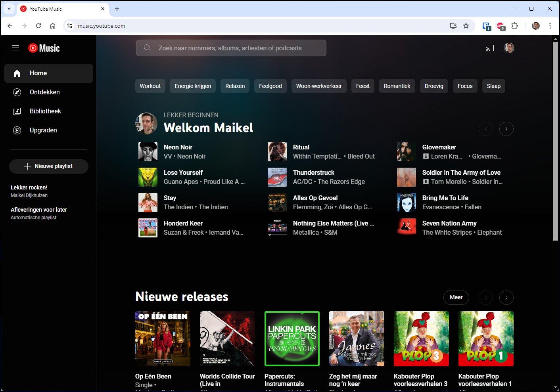Reload the current page
This screenshot has width=560, height=392.
tap(38, 26)
